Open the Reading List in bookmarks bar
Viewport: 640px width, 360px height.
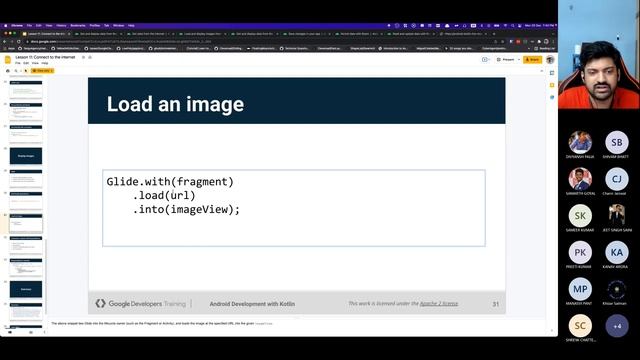tap(545, 48)
